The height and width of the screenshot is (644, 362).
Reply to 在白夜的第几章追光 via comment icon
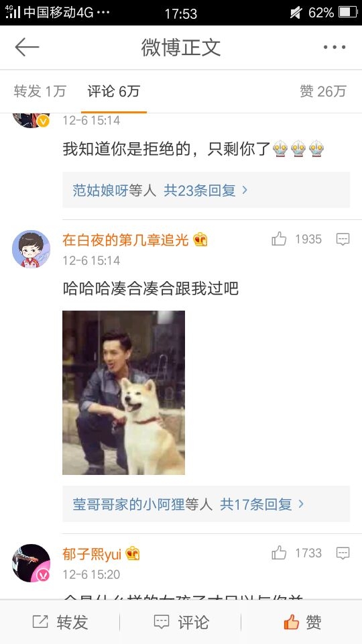pos(343,239)
